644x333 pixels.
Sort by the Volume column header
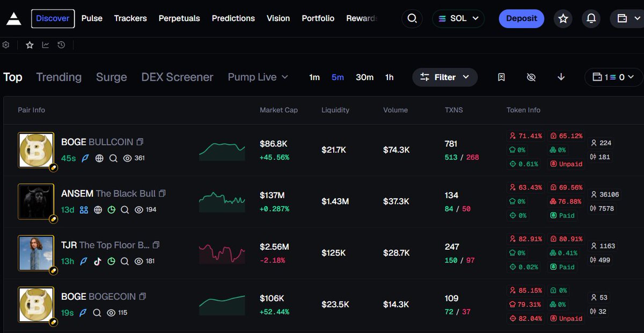click(x=396, y=110)
